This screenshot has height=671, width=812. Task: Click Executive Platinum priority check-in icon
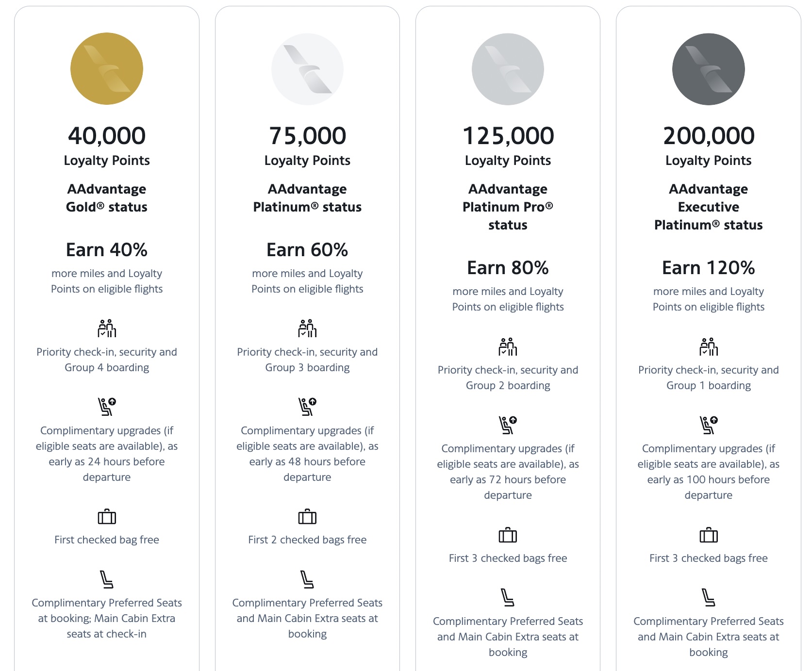[x=708, y=347]
